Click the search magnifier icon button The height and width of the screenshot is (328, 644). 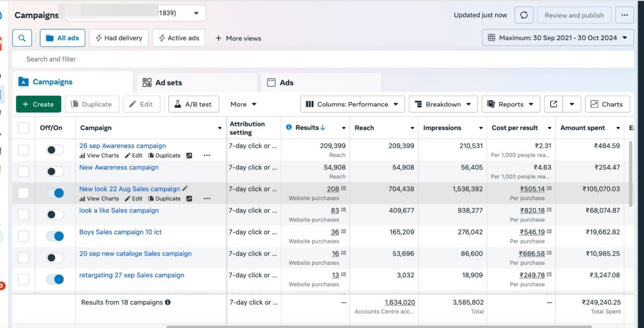coord(22,38)
